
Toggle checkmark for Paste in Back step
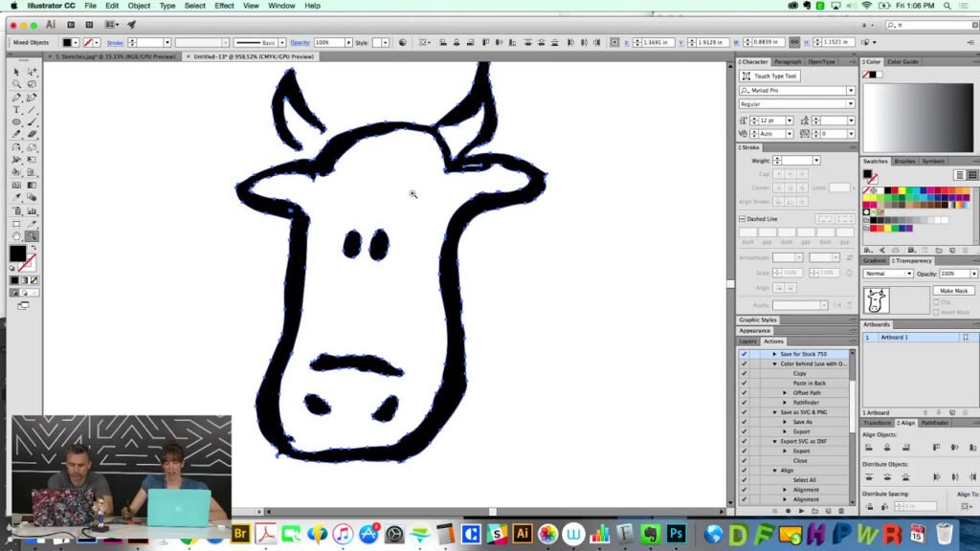pyautogui.click(x=744, y=383)
